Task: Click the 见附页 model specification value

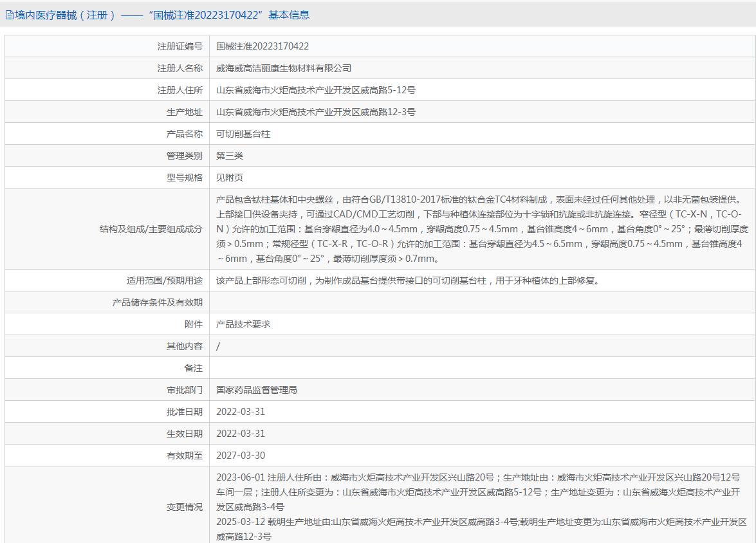Action: click(230, 178)
